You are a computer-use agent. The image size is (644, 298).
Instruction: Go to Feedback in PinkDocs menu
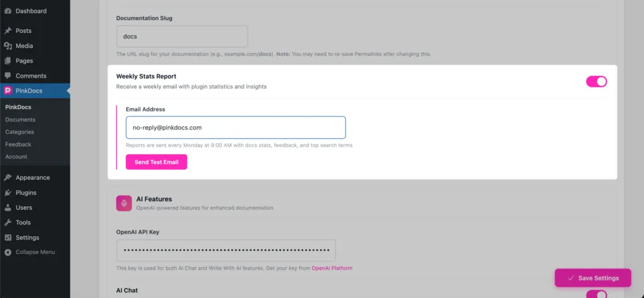pos(18,144)
